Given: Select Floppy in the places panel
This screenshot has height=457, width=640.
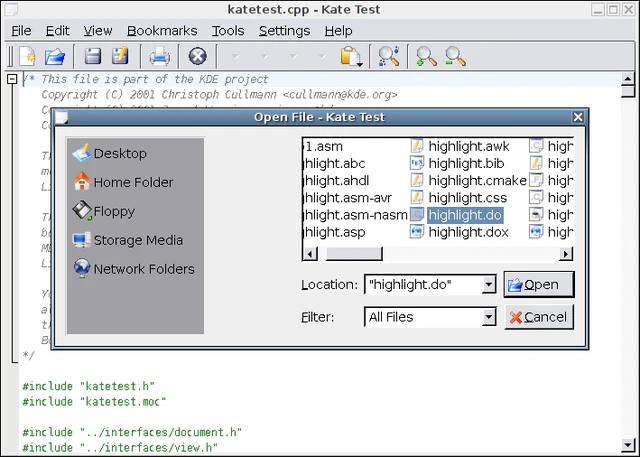Looking at the screenshot, I should point(104,211).
